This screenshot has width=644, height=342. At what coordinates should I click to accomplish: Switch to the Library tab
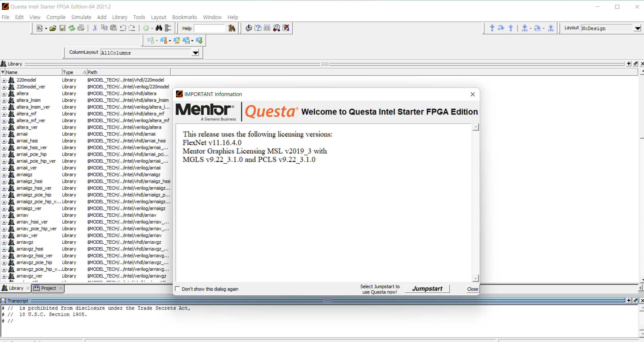[x=16, y=288]
